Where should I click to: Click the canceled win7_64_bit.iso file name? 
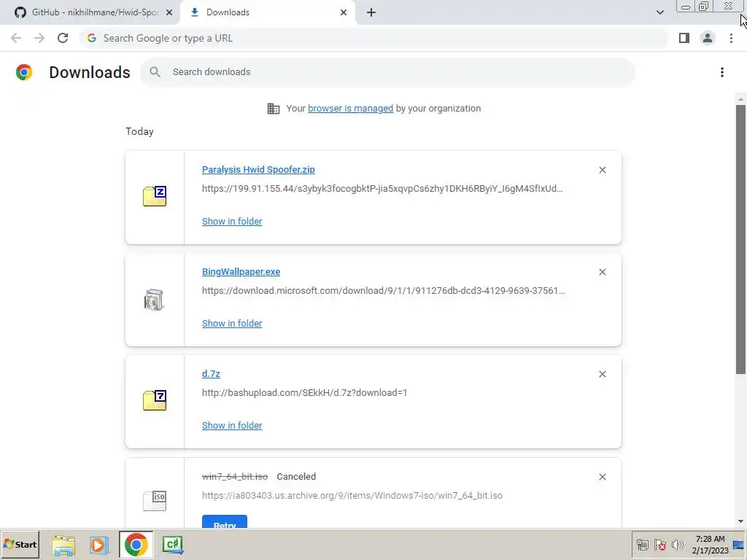(235, 477)
